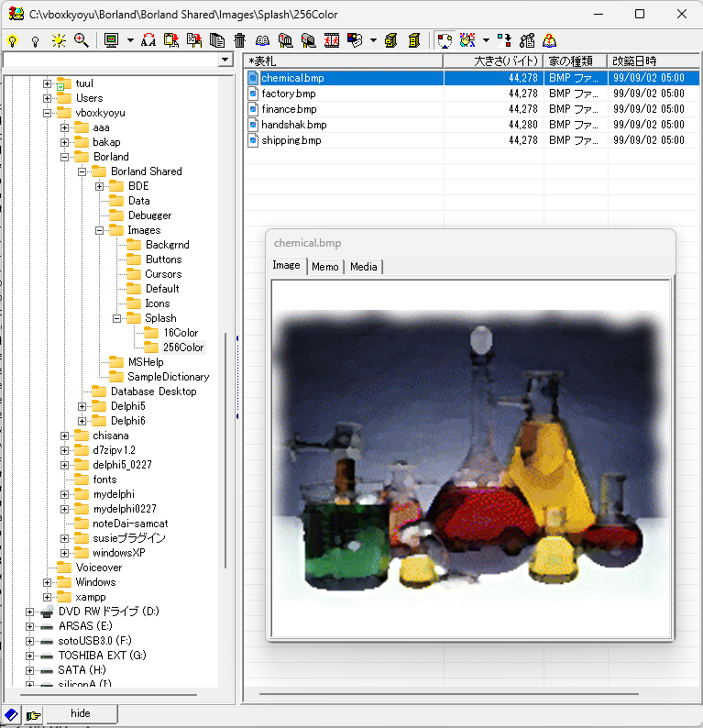Viewport: 703px width, 728px height.
Task: Click the sun brightness icon in toolbar
Action: point(59,40)
